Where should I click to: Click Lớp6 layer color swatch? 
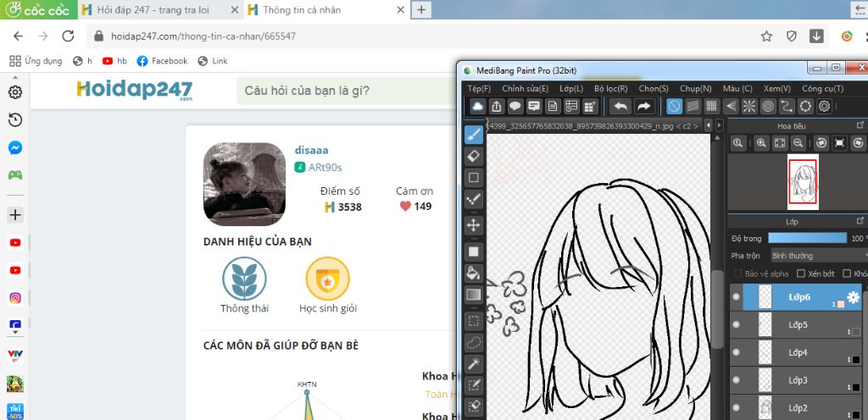pyautogui.click(x=840, y=305)
